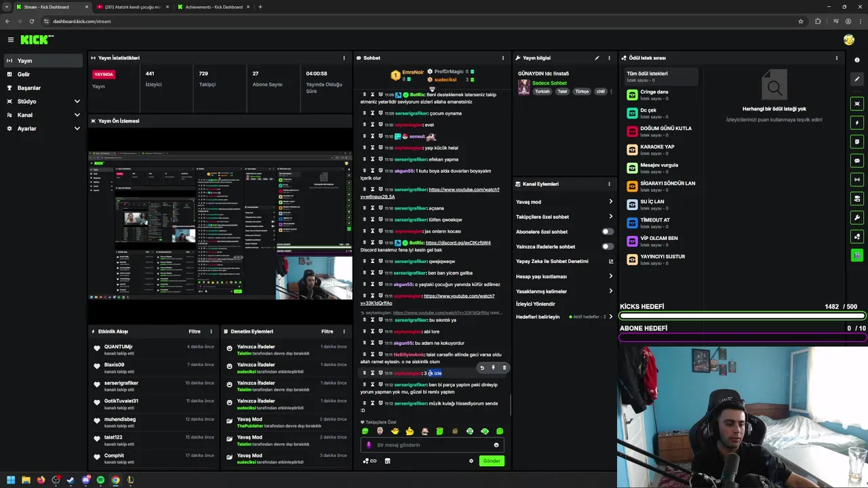Open the external link icon for Yapay Zeka ile Sohbet Denetimi
This screenshot has height=488, width=868.
coord(610,261)
